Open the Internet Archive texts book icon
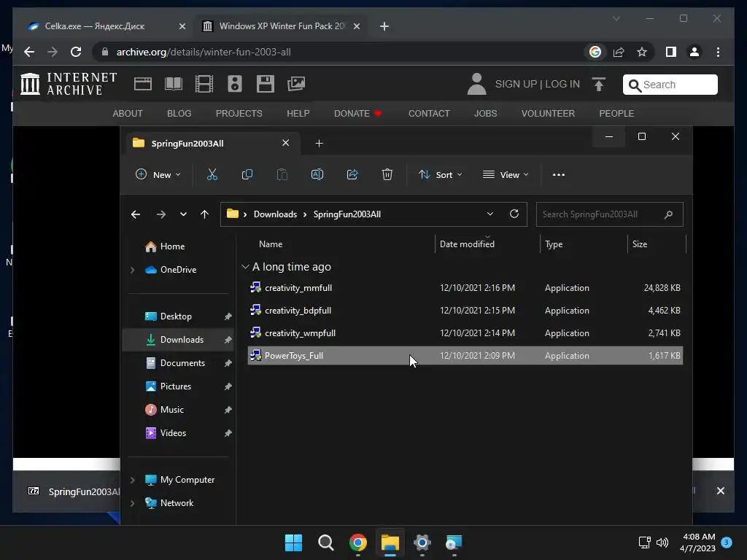The height and width of the screenshot is (560, 747). tap(174, 84)
